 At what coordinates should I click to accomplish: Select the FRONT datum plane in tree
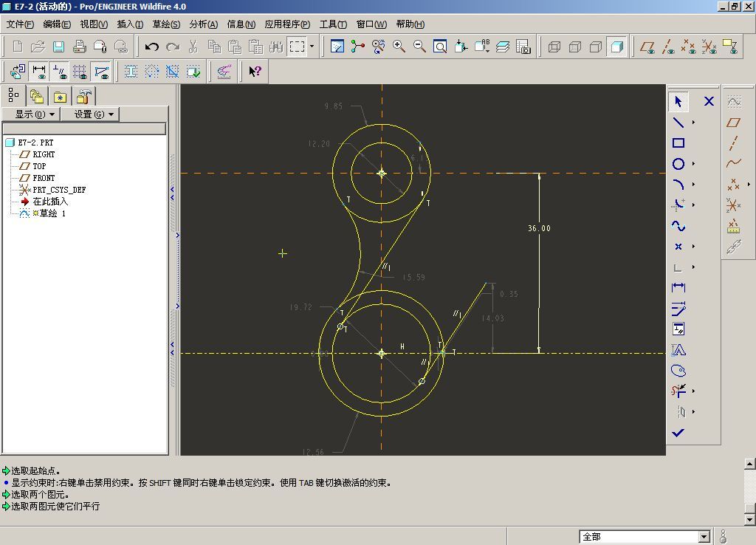(x=44, y=178)
